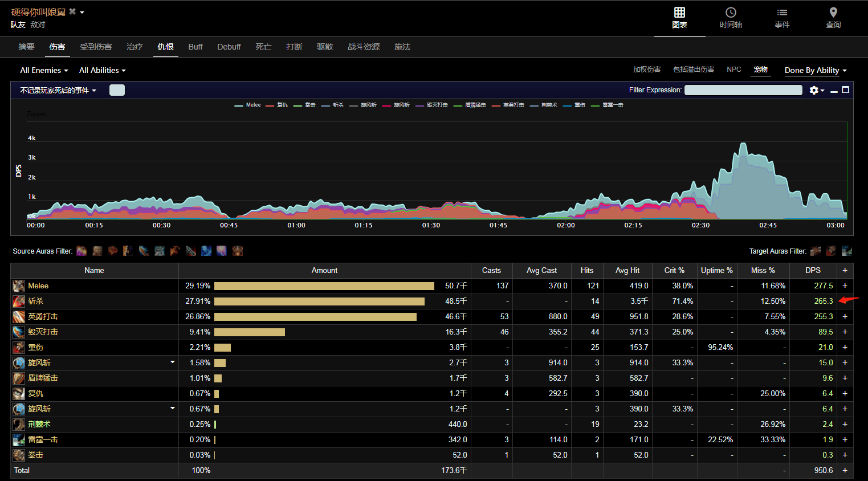This screenshot has height=481, width=868.
Task: Open the 斩杀 ability name link
Action: pos(35,301)
